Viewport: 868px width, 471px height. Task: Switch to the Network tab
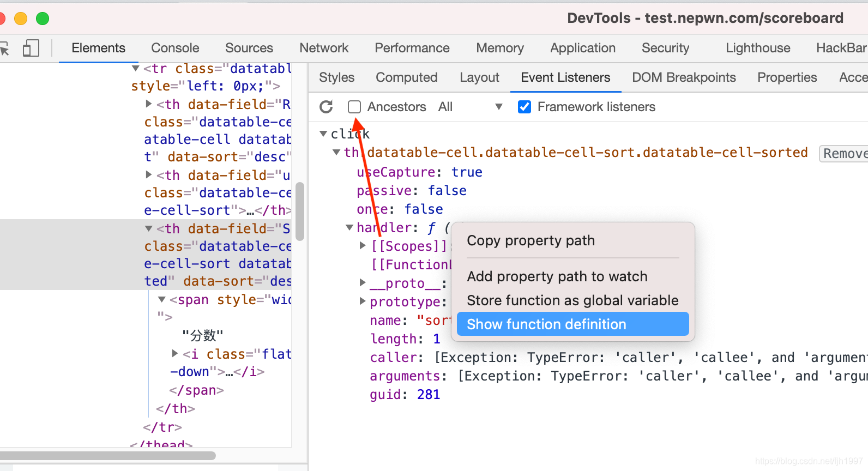click(324, 48)
